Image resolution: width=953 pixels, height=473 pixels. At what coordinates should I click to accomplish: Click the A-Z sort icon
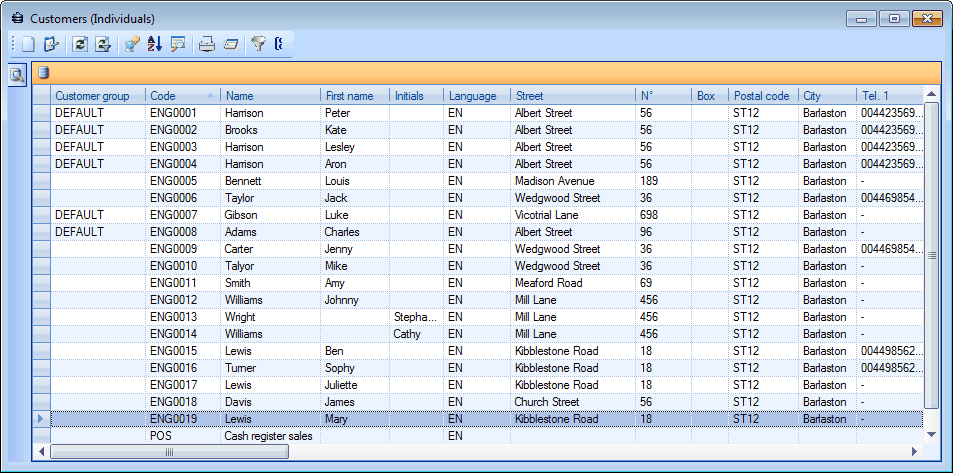point(154,44)
